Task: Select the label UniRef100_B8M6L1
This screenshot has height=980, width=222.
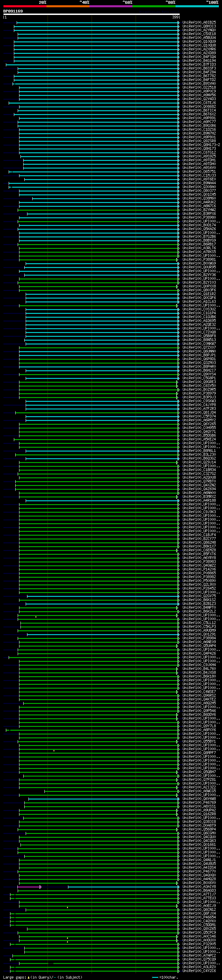Action: [x=199, y=451]
